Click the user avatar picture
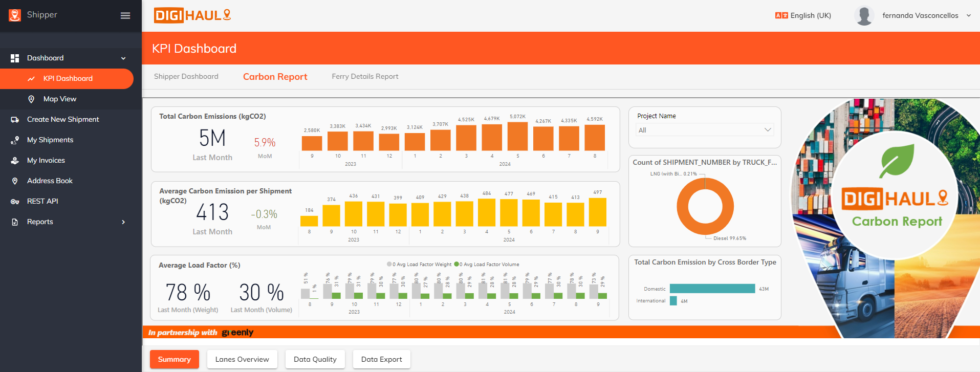The width and height of the screenshot is (980, 372). click(x=864, y=15)
